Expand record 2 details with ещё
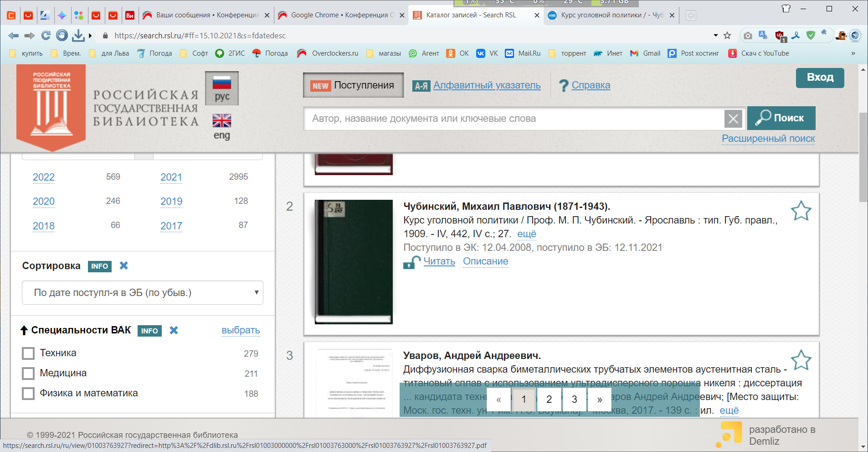 click(527, 234)
